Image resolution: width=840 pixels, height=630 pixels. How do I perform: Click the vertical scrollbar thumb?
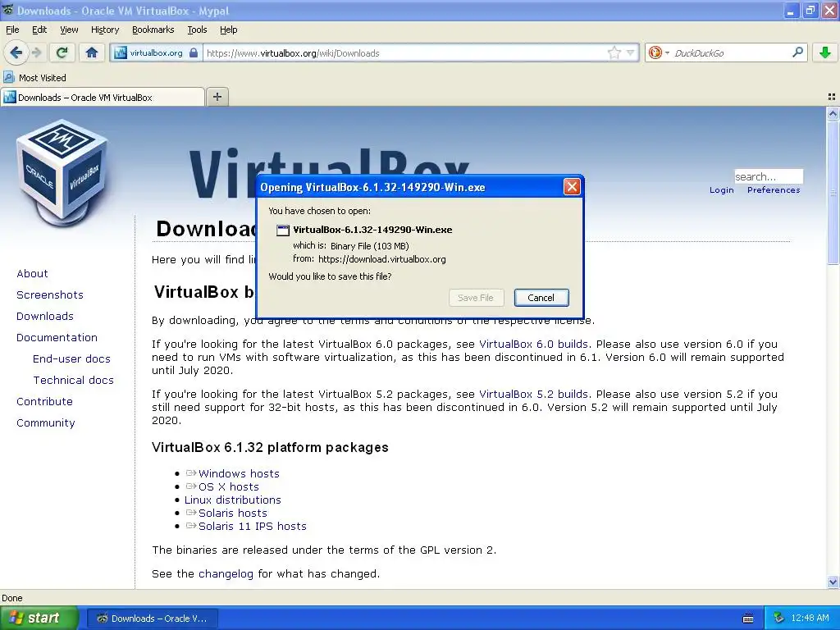[833, 193]
